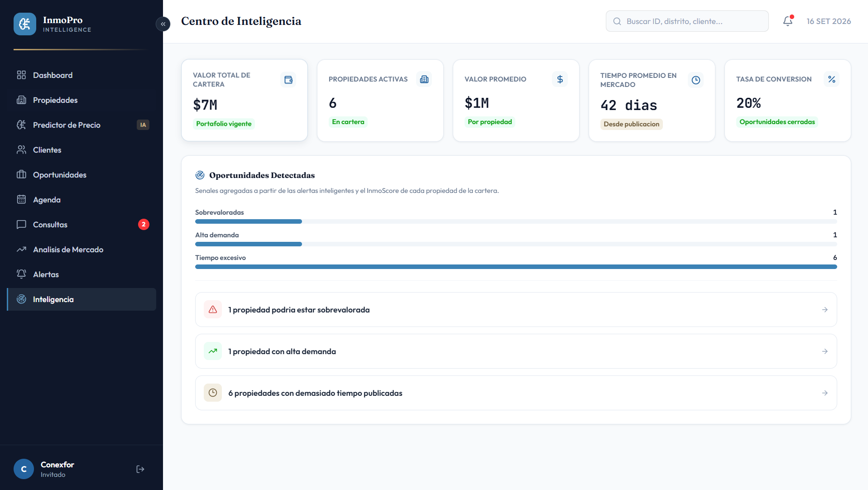Image resolution: width=868 pixels, height=490 pixels.
Task: Click the wallet icon on Valor Total de Cartera
Action: [288, 80]
